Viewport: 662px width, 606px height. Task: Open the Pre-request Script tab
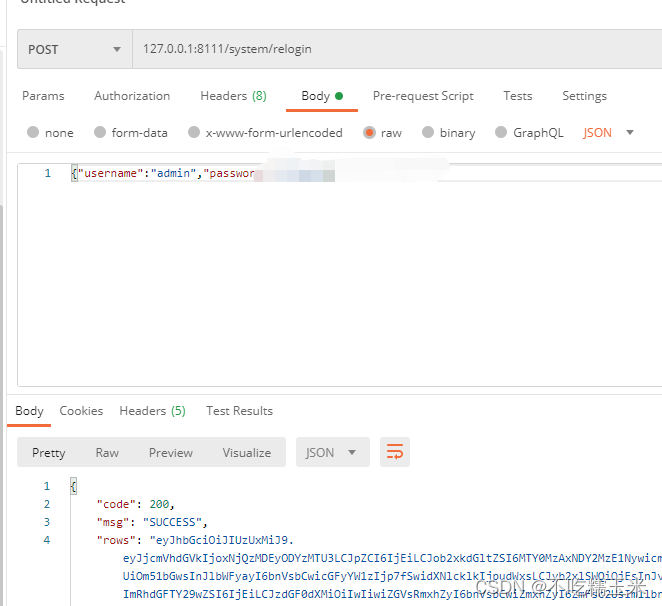(423, 96)
